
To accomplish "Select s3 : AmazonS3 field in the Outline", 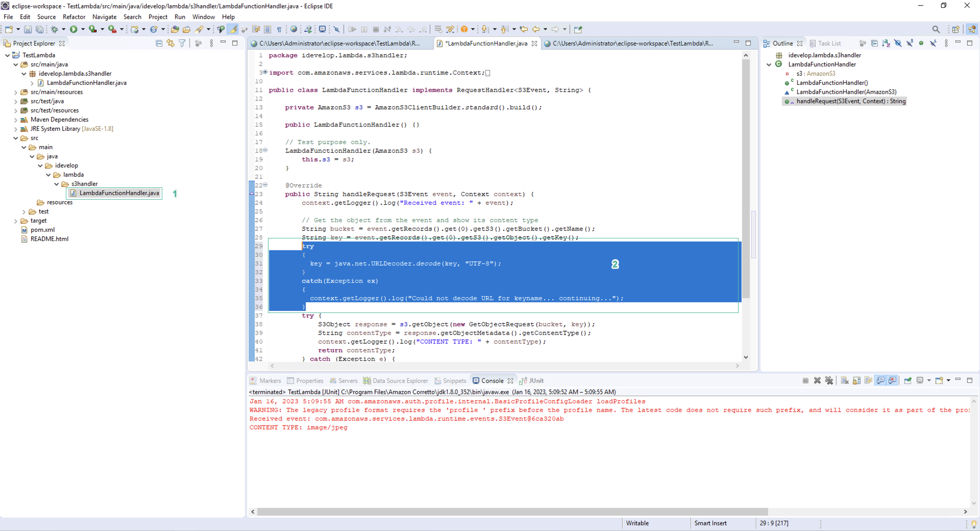I will click(x=811, y=74).
